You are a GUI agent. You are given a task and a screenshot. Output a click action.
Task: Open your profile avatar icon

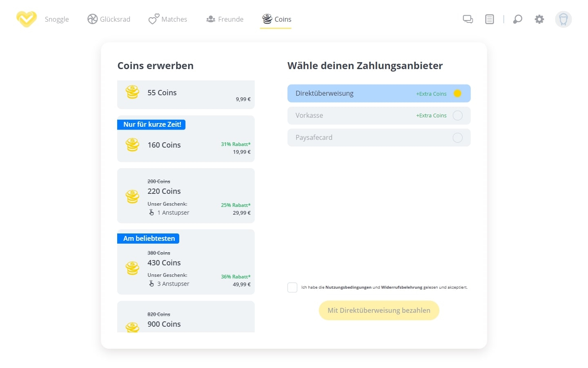click(563, 19)
